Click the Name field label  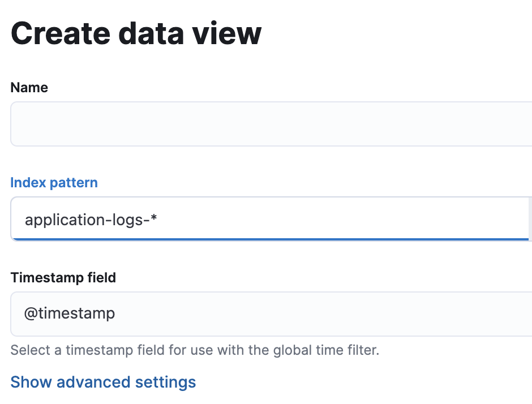pyautogui.click(x=29, y=88)
